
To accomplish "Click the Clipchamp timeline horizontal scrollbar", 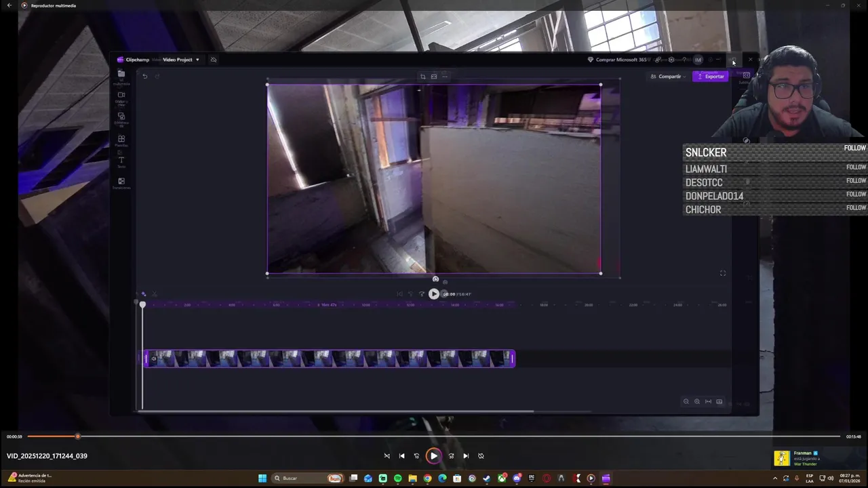I will [x=337, y=411].
